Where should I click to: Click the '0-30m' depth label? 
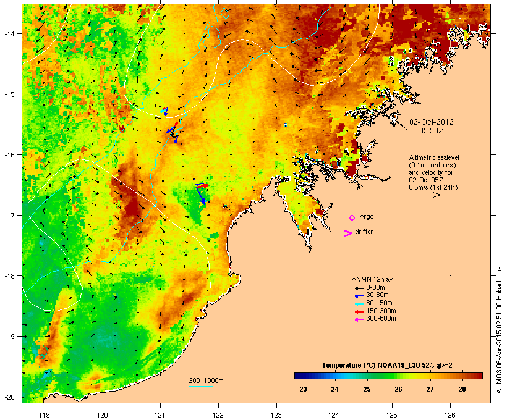pyautogui.click(x=375, y=288)
